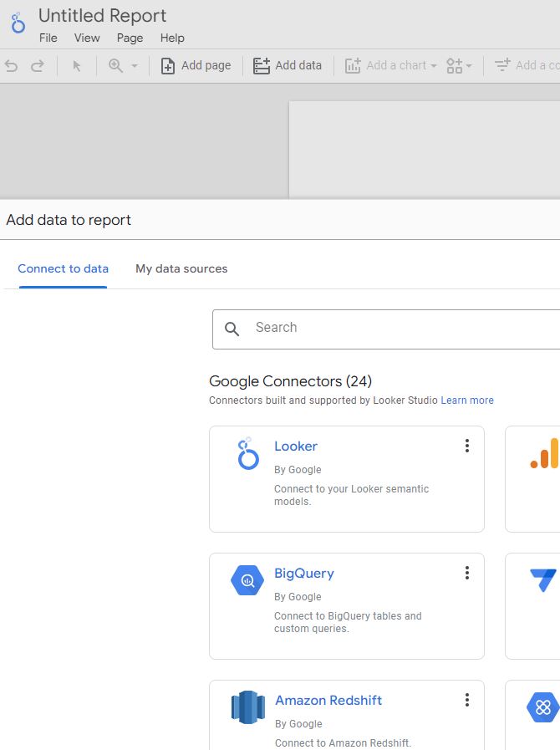560x750 pixels.
Task: Click the Add data toolbar button
Action: (288, 66)
